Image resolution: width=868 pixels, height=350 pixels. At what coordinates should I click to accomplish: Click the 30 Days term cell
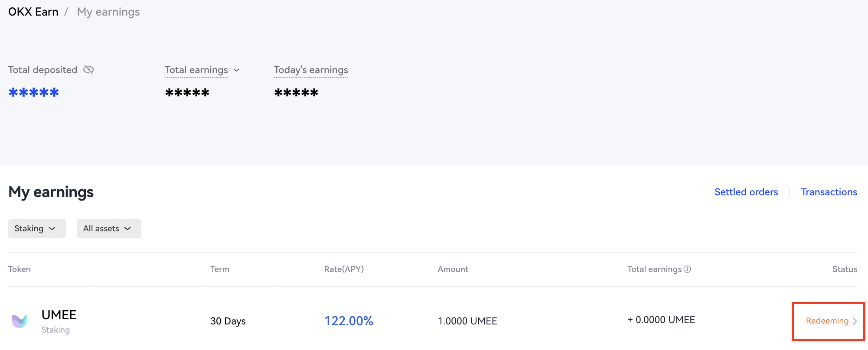coord(228,321)
